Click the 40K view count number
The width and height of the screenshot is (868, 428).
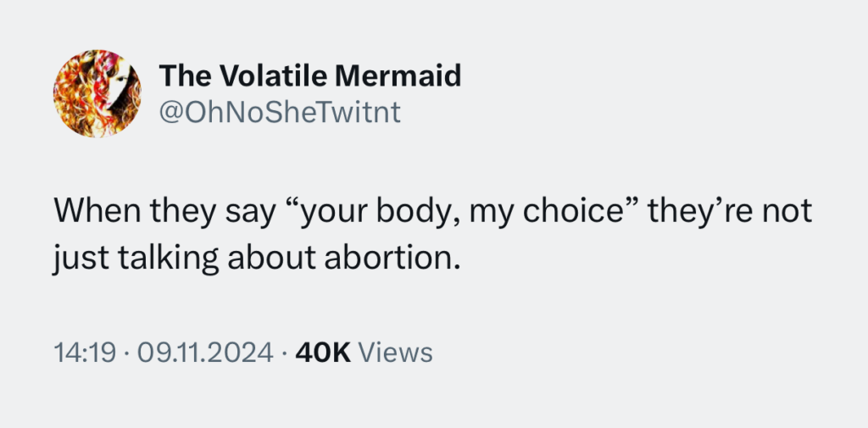point(322,352)
